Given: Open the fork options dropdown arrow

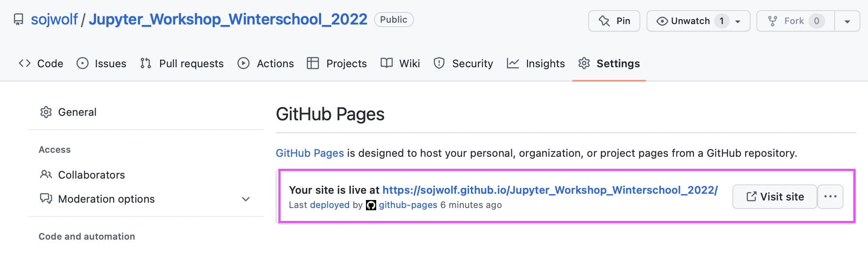Looking at the screenshot, I should (847, 21).
